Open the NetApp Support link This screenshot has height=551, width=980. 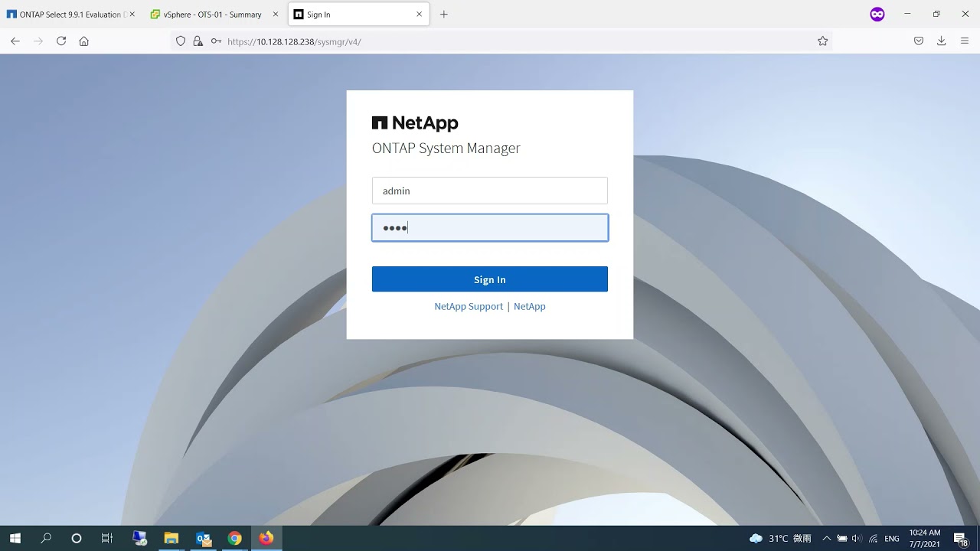469,306
